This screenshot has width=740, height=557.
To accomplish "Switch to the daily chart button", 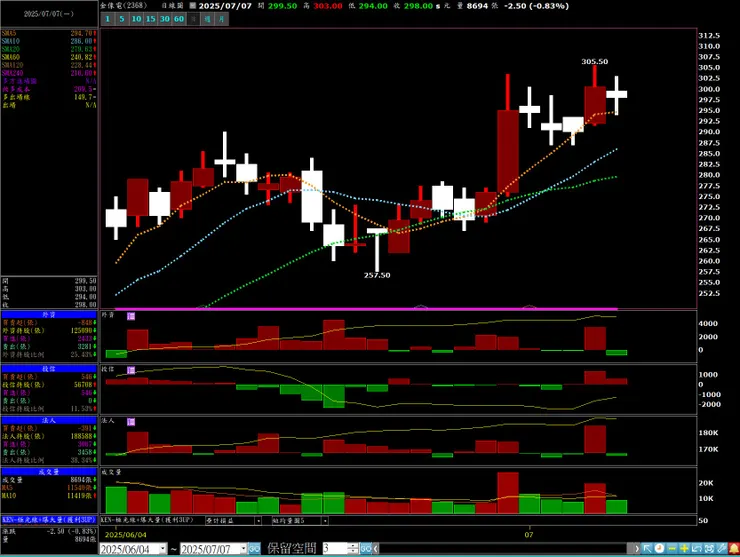I will click(x=193, y=19).
